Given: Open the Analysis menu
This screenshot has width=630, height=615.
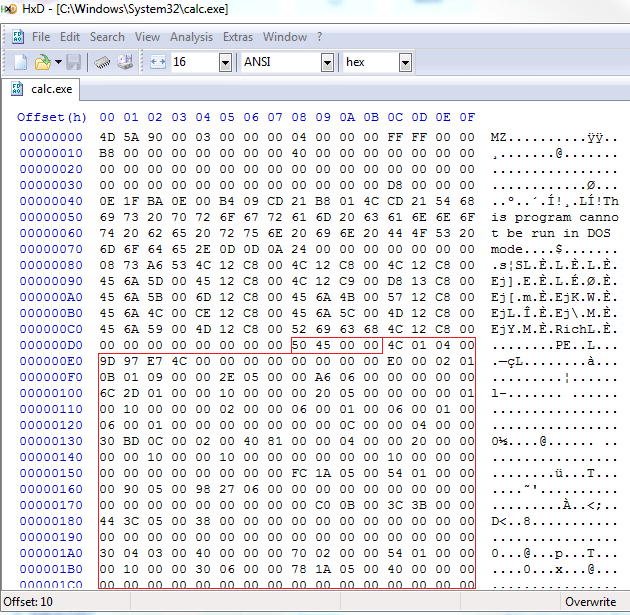Looking at the screenshot, I should point(191,37).
